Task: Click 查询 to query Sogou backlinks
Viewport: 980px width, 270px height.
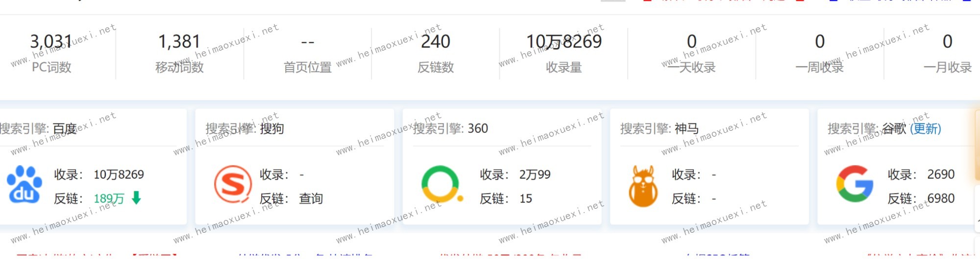Action: (x=311, y=198)
